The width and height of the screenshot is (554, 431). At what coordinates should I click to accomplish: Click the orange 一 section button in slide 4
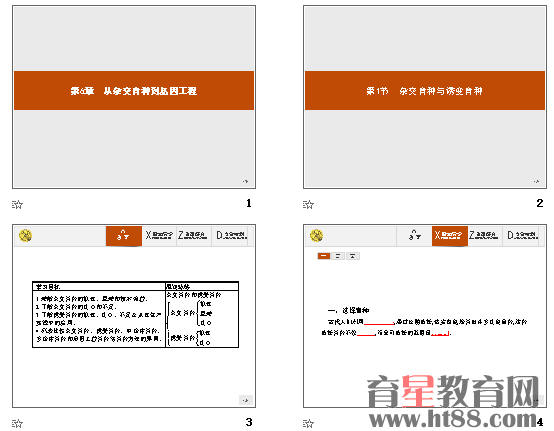pos(324,256)
